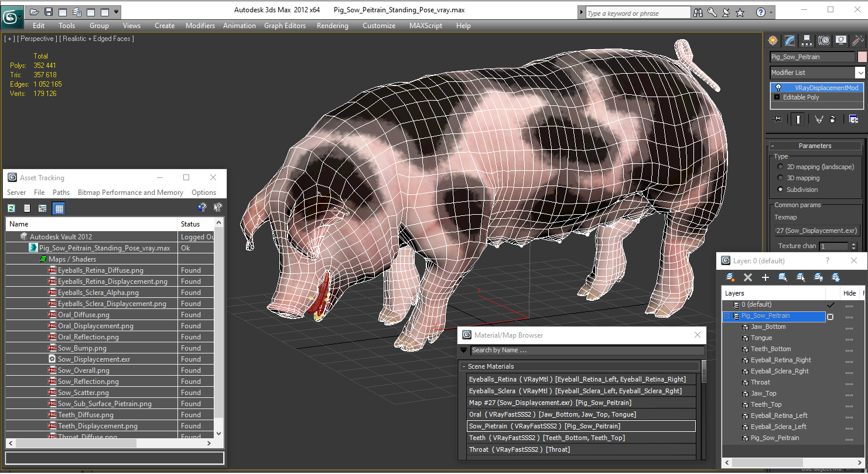Open the Hierarchy command panel tab
The height and width of the screenshot is (474, 868).
pos(807,40)
